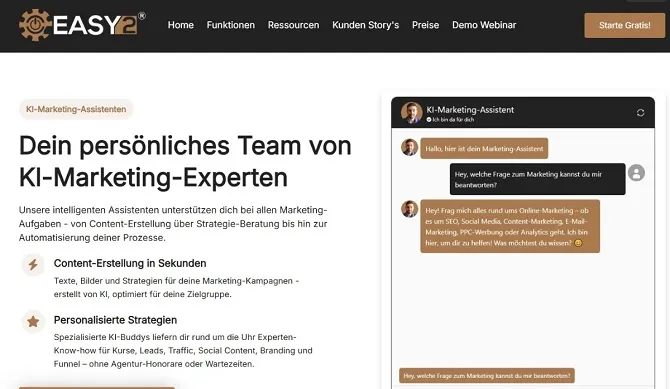The width and height of the screenshot is (670, 389).
Task: Click the dark user message bubble
Action: [x=538, y=179]
